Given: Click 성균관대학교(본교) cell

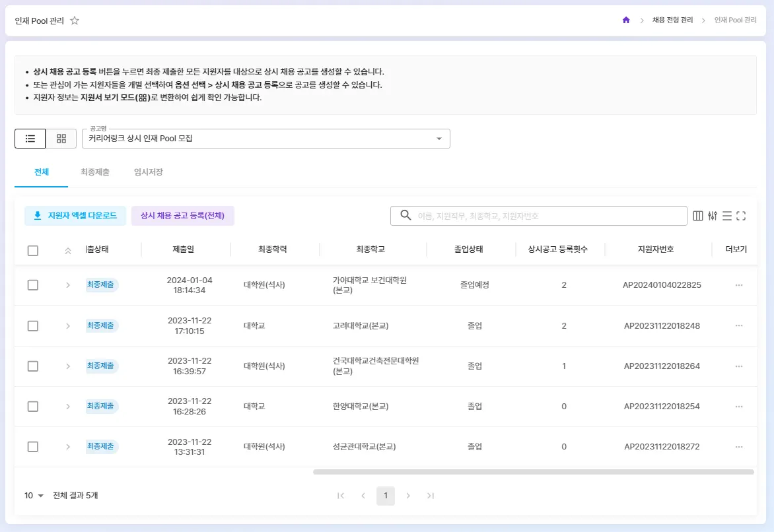Looking at the screenshot, I should (365, 447).
